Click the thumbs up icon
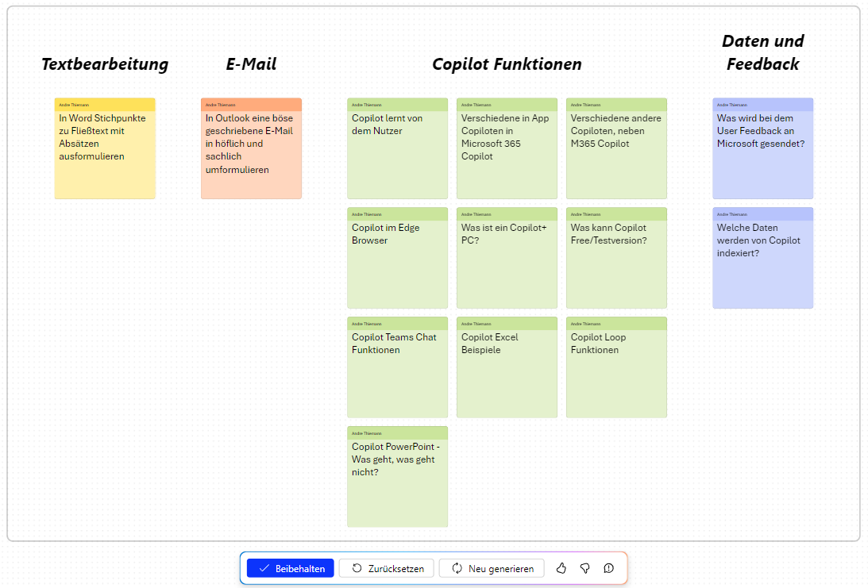 point(561,568)
